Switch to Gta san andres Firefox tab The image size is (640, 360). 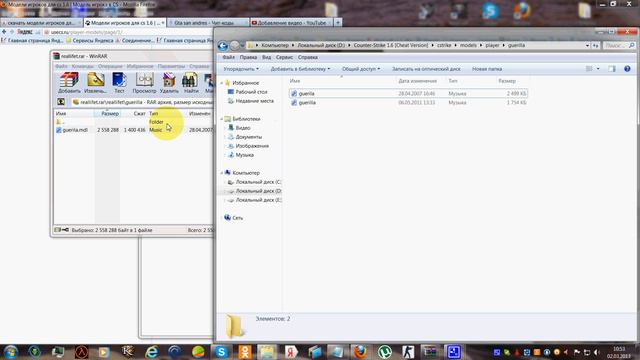tap(208, 23)
